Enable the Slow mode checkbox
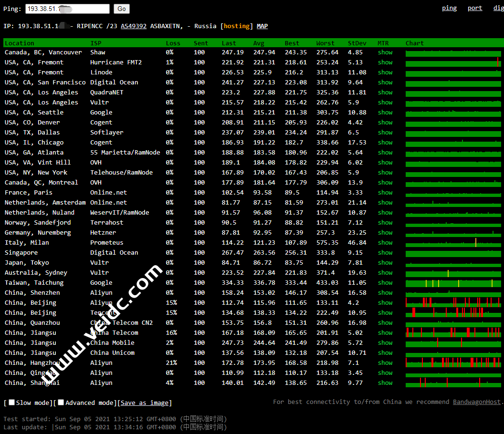This screenshot has width=504, height=434. click(x=12, y=403)
